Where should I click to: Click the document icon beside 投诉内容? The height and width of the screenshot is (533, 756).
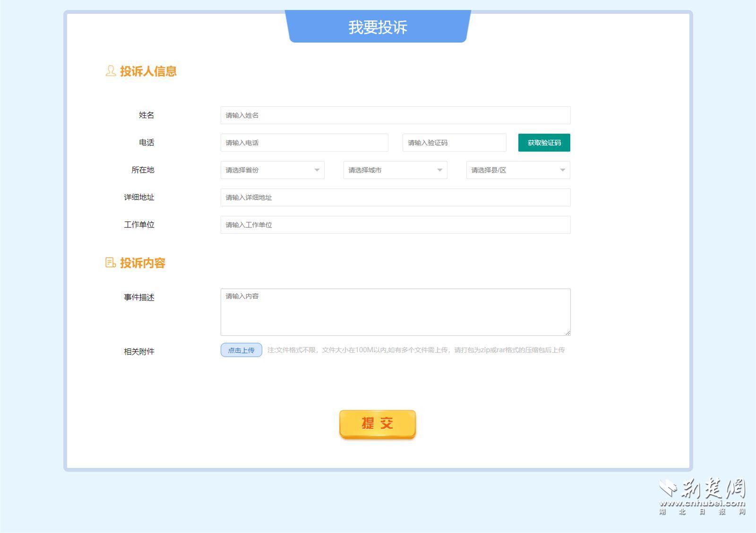coord(110,262)
